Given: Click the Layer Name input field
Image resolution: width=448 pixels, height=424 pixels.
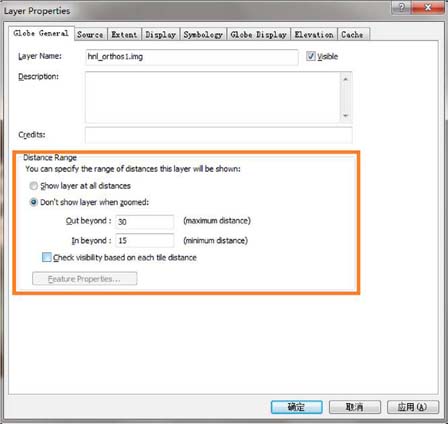Looking at the screenshot, I should (x=192, y=57).
